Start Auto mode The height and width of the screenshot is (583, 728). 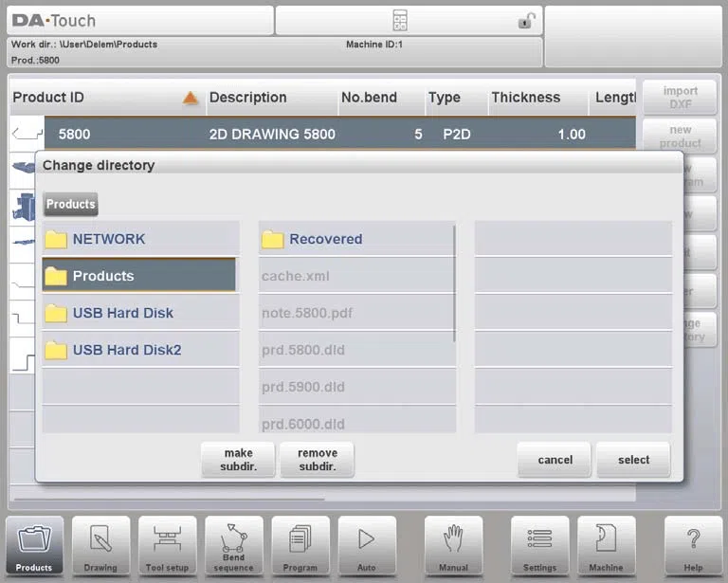367,546
